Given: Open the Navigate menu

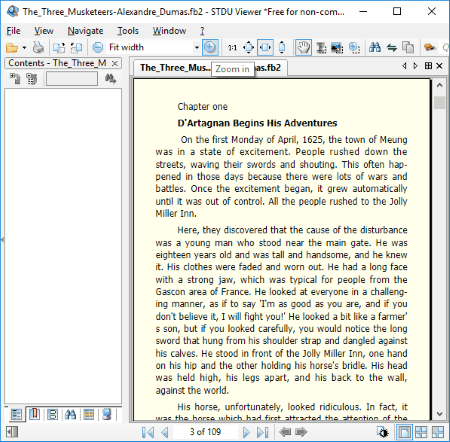Looking at the screenshot, I should [x=85, y=31].
